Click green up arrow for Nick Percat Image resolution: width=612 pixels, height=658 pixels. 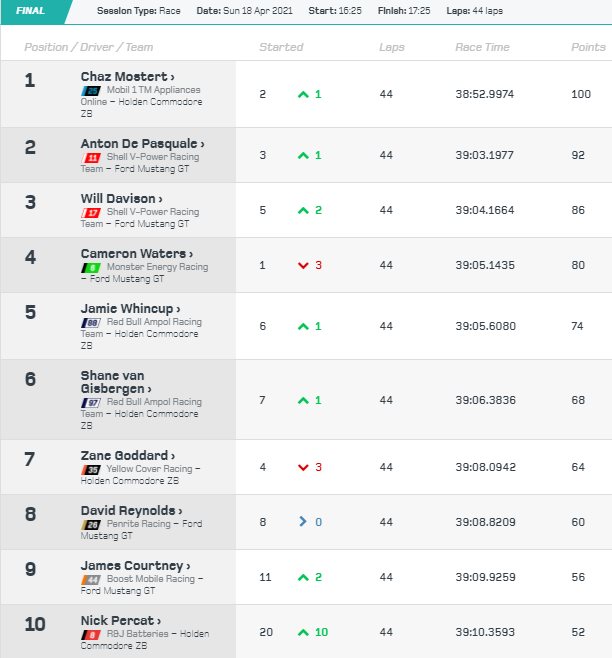303,632
